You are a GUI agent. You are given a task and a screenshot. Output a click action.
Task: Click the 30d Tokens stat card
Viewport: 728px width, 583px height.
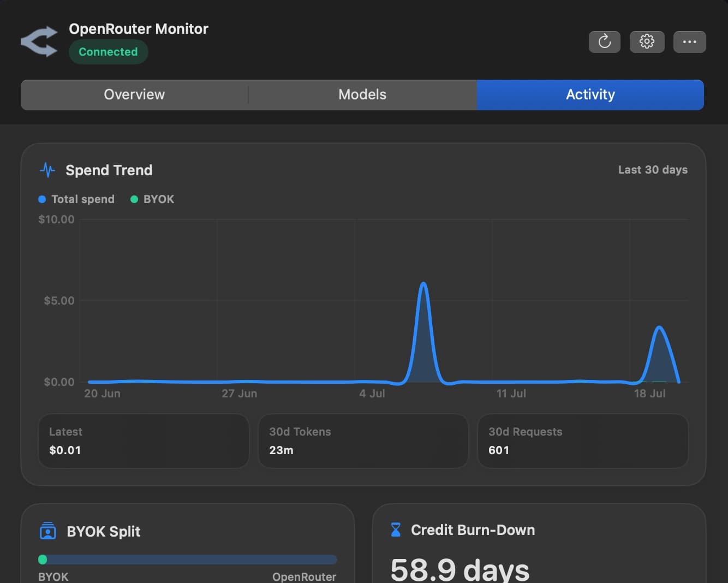(x=363, y=441)
